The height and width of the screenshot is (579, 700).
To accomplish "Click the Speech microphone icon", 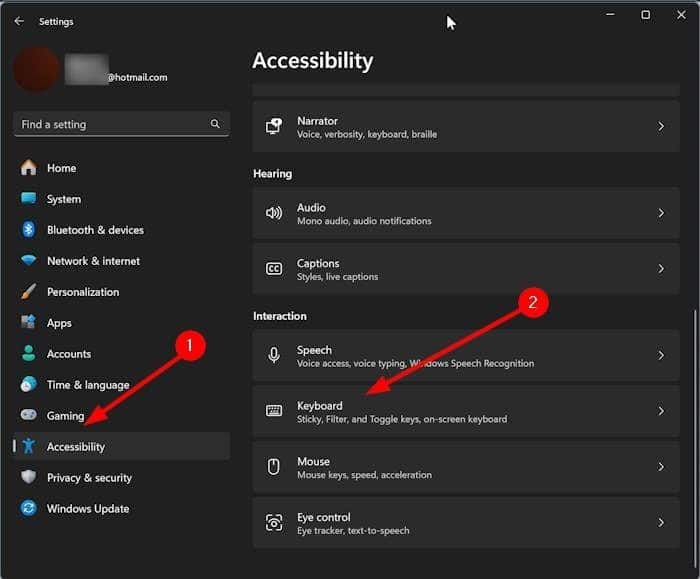I will (x=274, y=355).
